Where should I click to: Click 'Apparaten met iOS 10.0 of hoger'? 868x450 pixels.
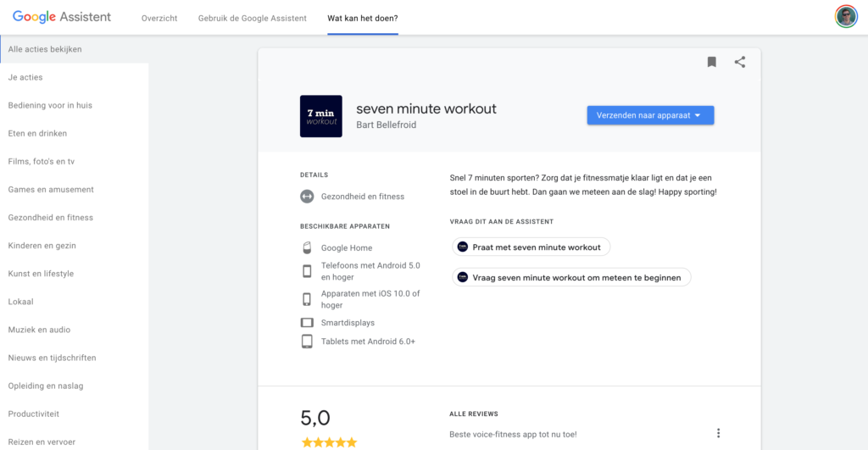tap(370, 299)
